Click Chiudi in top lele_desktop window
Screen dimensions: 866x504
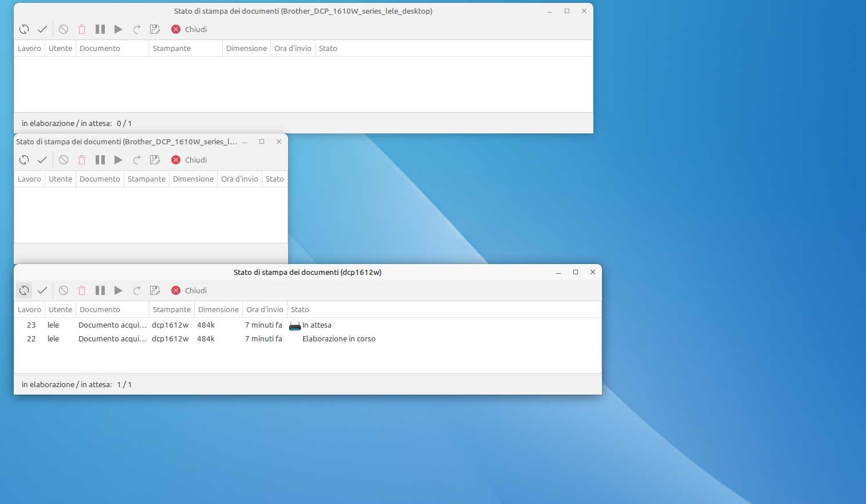[x=189, y=29]
